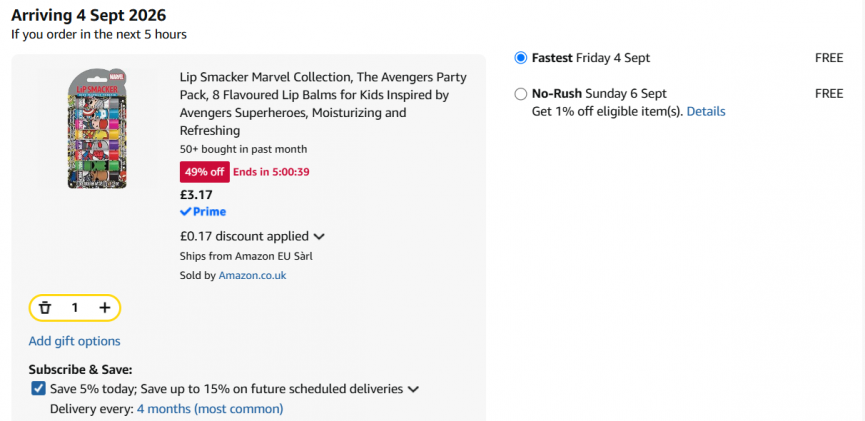865x421 pixels.
Task: Open Details for the No-Rush discount
Action: 706,111
